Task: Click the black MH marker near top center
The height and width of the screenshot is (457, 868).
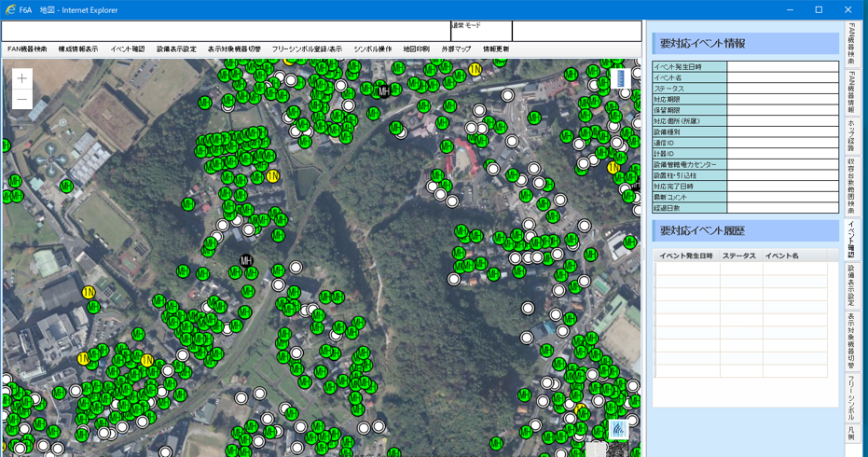Action: tap(383, 91)
